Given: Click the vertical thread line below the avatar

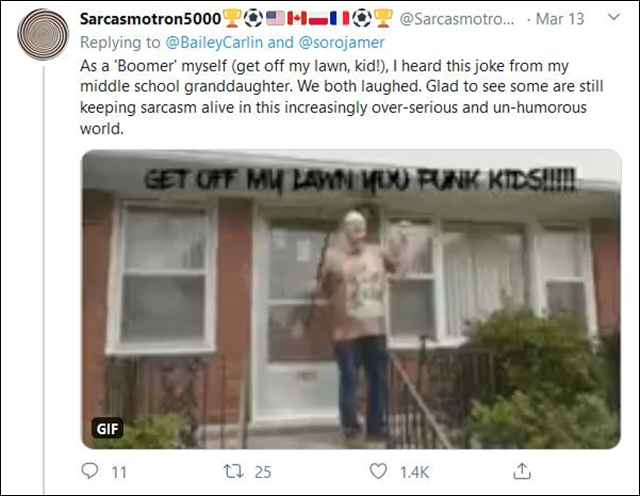Looking at the screenshot, I should (44, 280).
